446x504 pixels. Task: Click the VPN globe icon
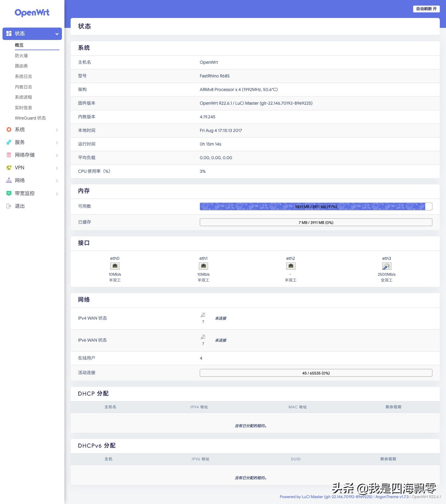[9, 168]
